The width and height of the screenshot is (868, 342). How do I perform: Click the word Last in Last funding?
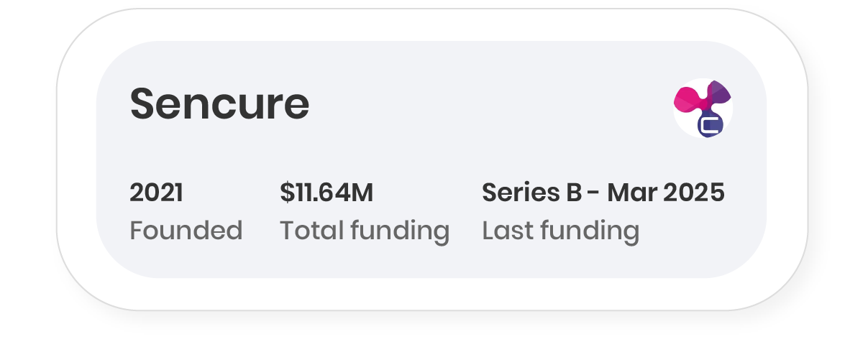(x=507, y=231)
